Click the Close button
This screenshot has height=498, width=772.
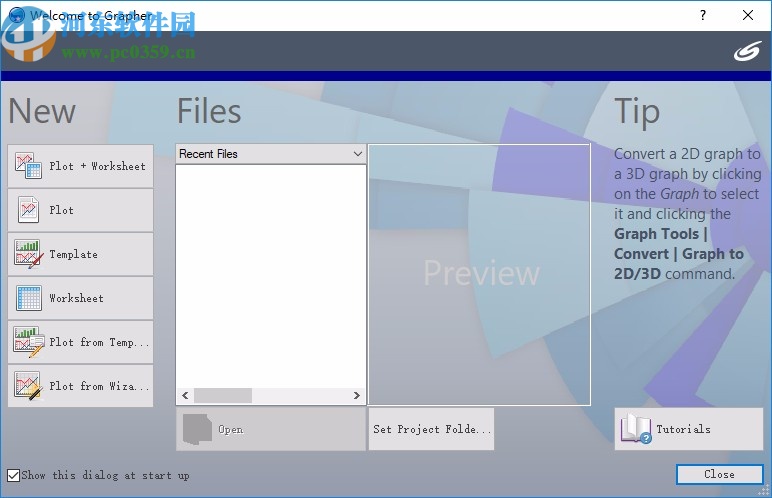(x=719, y=474)
